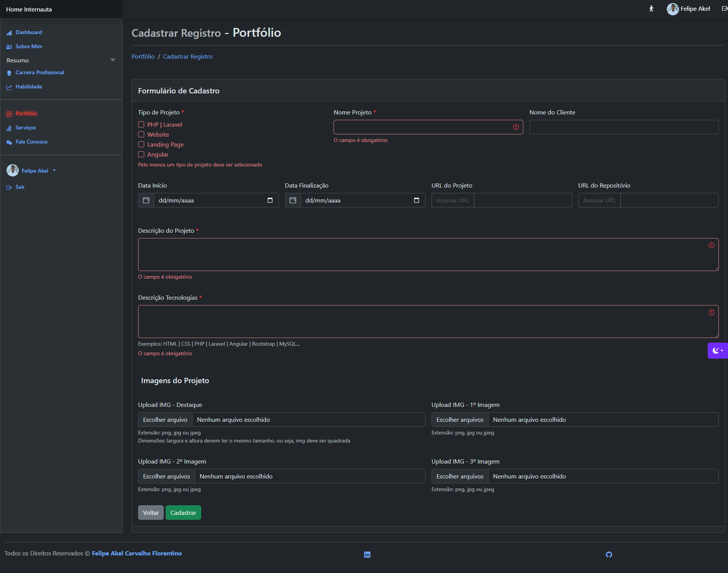
Task: Open Carreira Profissional menu item
Action: pyautogui.click(x=40, y=72)
